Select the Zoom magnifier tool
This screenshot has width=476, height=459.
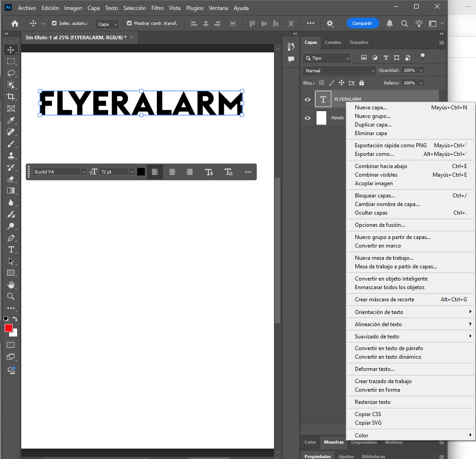point(11,296)
